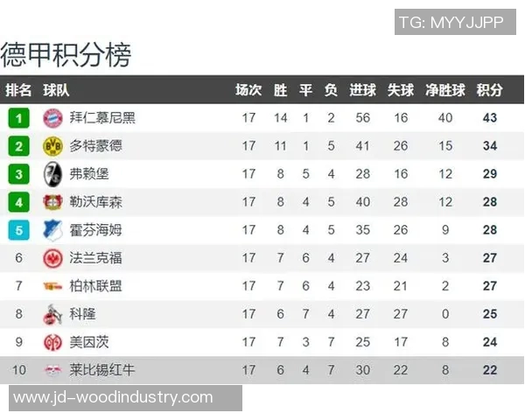Click the RB Leipzig club logo
525x420 pixels.
coord(52,370)
